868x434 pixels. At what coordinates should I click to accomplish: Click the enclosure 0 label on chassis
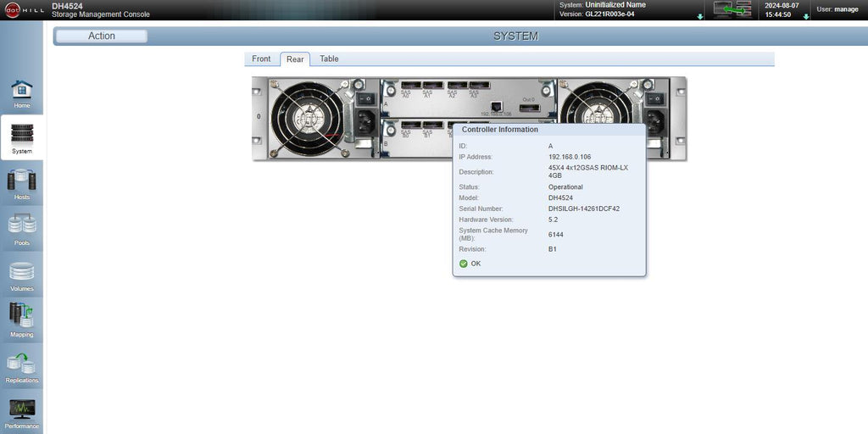pyautogui.click(x=259, y=117)
